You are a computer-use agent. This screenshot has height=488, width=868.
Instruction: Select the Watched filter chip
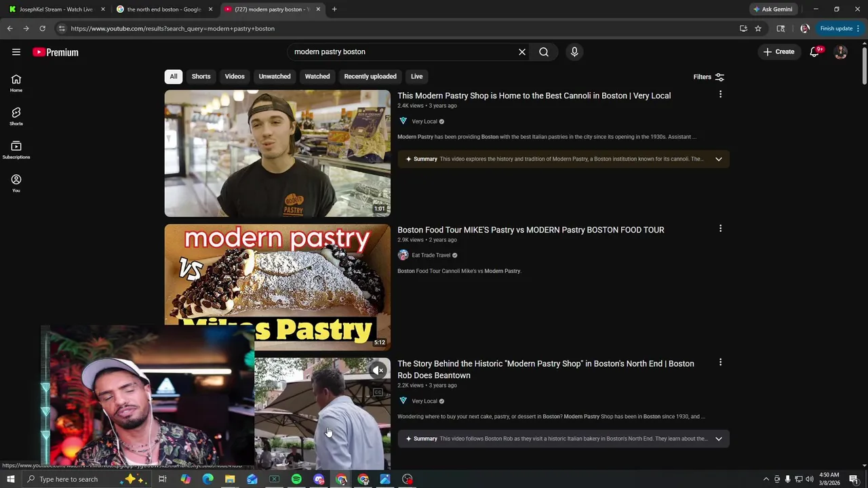pyautogui.click(x=317, y=77)
